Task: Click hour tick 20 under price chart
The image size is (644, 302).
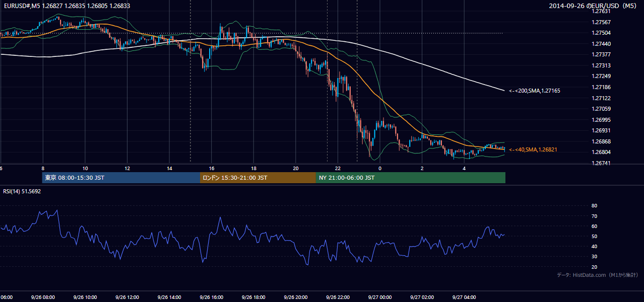Action: (296, 168)
